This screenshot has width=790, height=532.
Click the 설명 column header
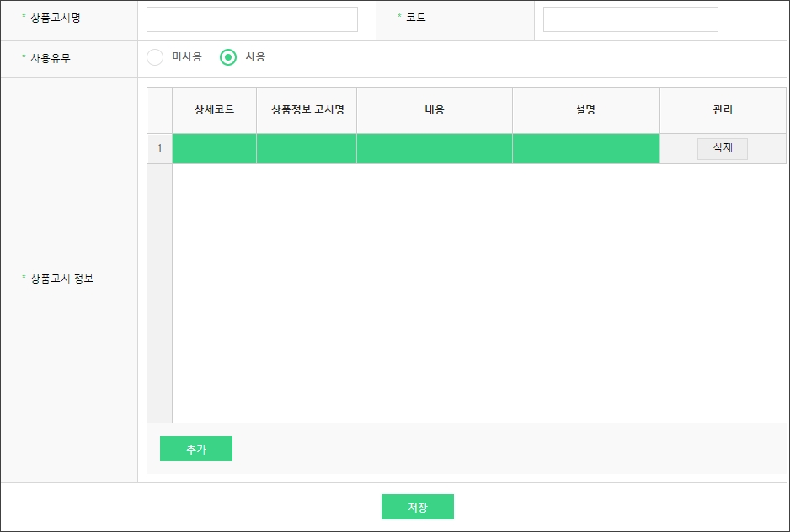coord(585,110)
